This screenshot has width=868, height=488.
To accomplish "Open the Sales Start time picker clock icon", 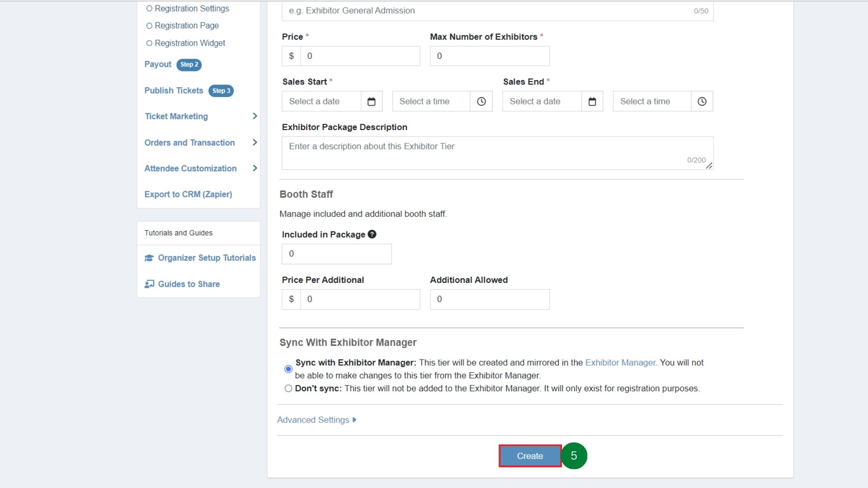I will click(481, 101).
